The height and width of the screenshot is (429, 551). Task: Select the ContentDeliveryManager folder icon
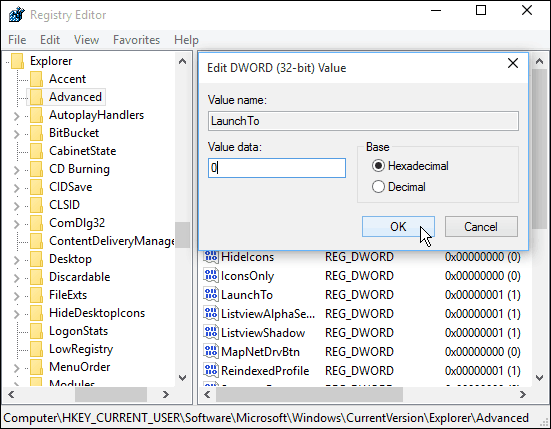pos(36,241)
